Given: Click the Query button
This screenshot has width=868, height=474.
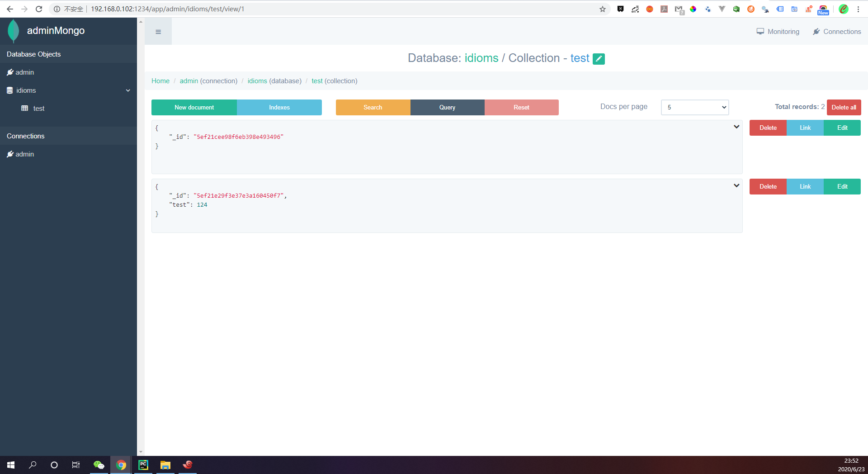Looking at the screenshot, I should tap(448, 108).
